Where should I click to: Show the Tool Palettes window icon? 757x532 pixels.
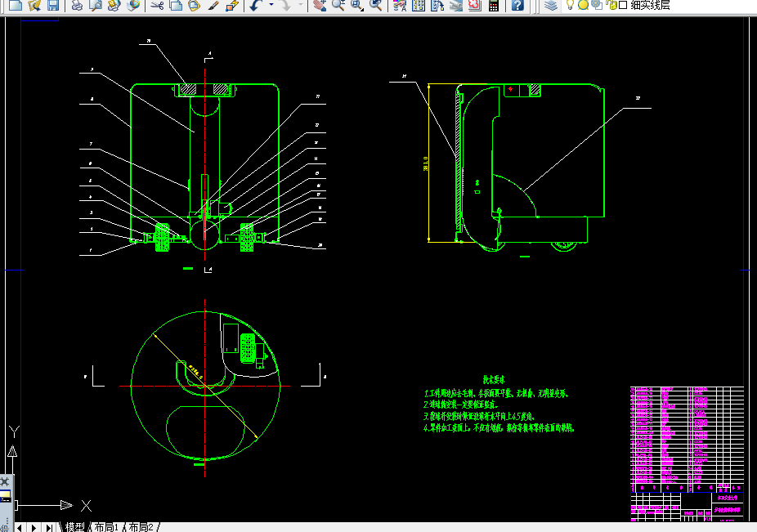pyautogui.click(x=437, y=5)
